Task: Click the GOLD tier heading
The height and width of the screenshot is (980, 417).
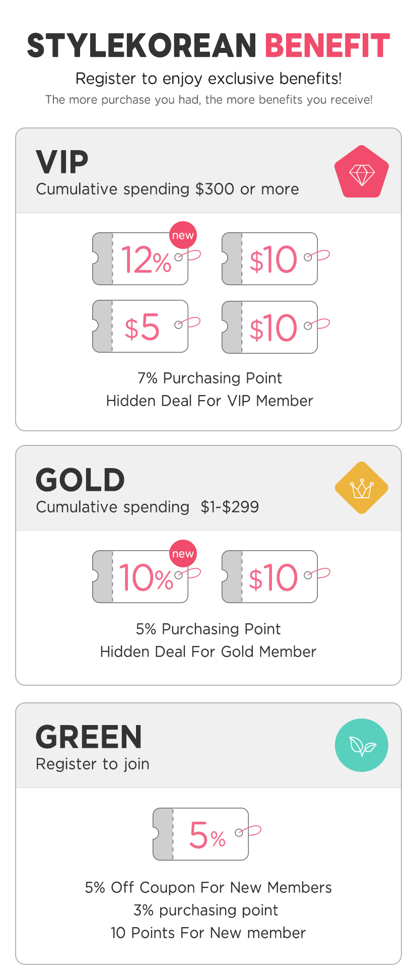Action: [x=80, y=480]
